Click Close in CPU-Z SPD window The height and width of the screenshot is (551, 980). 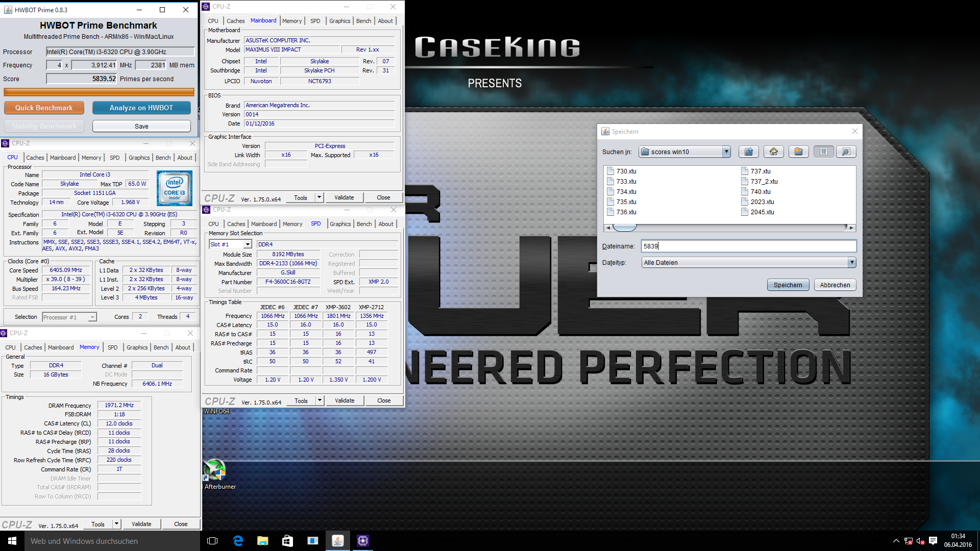click(384, 400)
